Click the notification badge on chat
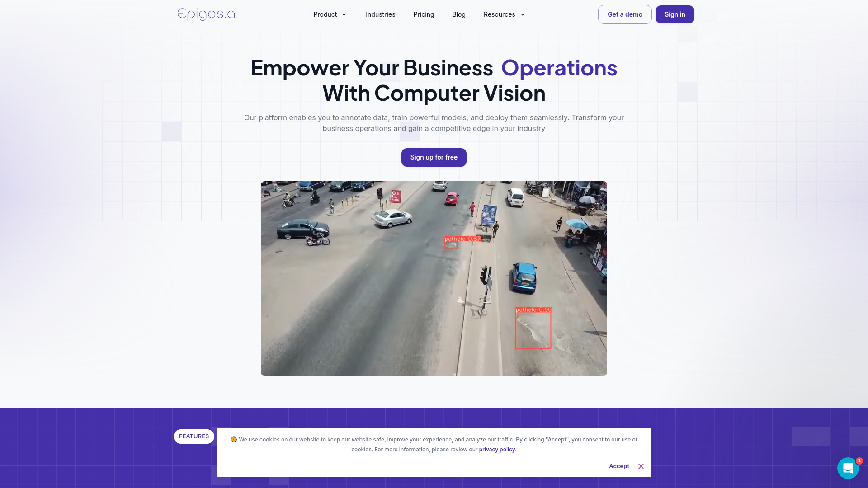Image resolution: width=868 pixels, height=488 pixels. 859,460
